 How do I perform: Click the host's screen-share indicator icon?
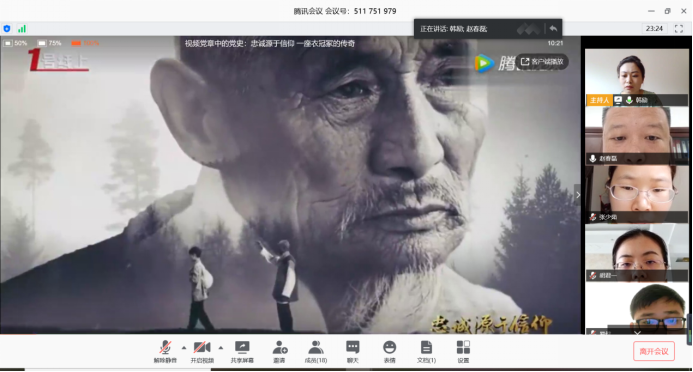pos(618,100)
